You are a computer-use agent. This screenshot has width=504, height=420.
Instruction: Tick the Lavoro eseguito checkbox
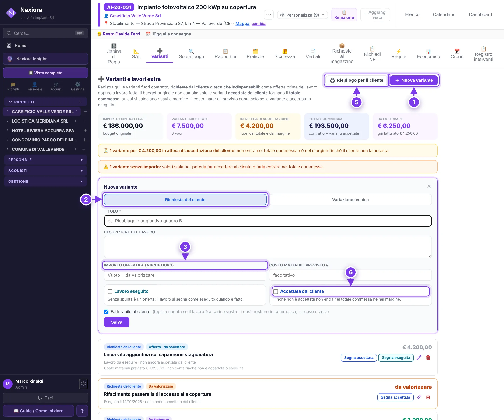click(110, 292)
